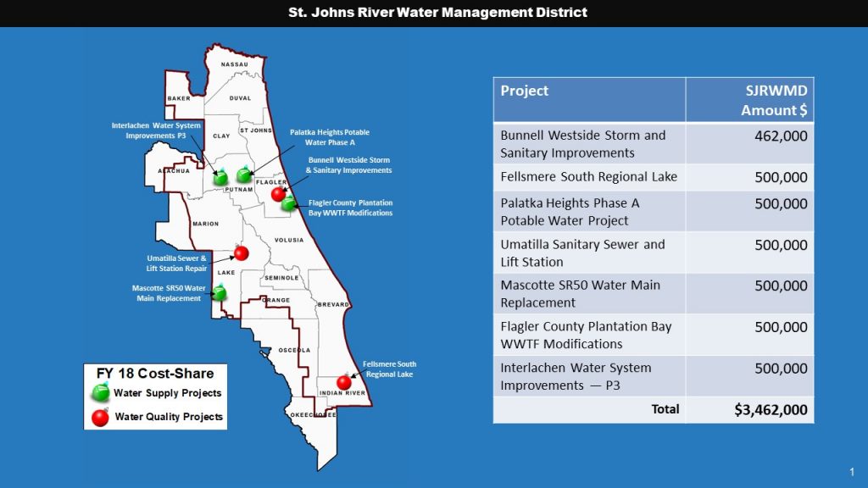Click the 462,000 amount cell
The image size is (868, 488).
[x=749, y=143]
